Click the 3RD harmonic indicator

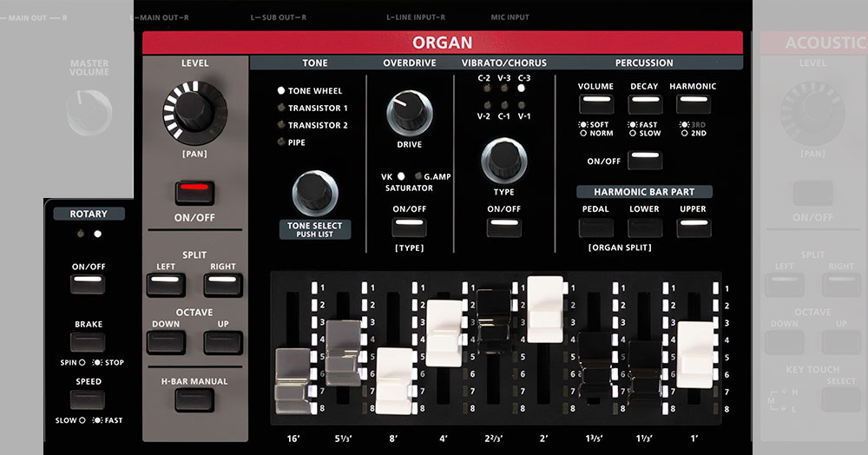click(685, 124)
